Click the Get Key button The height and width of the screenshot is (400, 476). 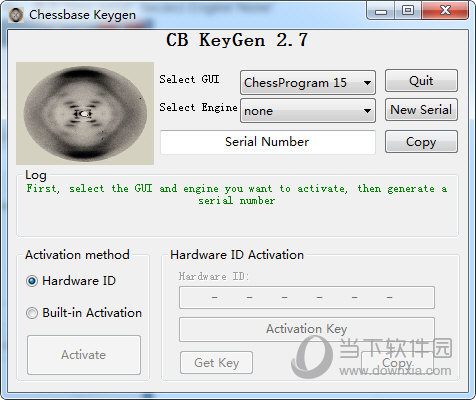pyautogui.click(x=216, y=363)
